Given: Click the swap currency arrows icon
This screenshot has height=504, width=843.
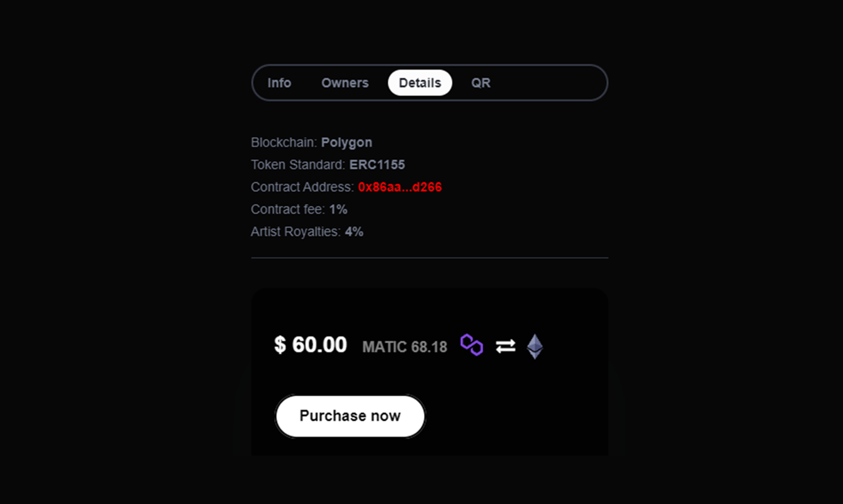Looking at the screenshot, I should tap(505, 346).
